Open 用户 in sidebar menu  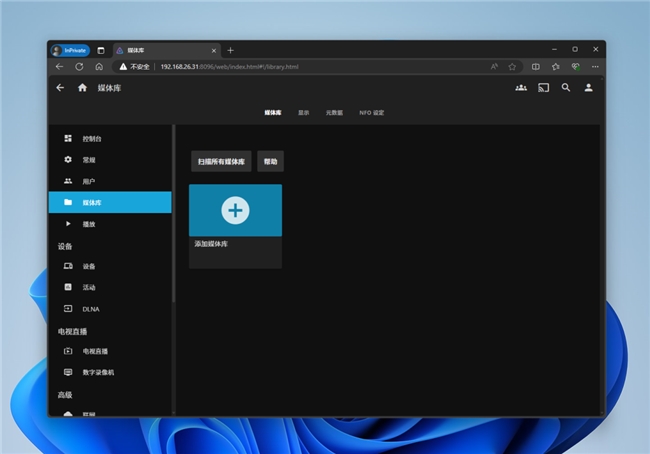click(x=110, y=181)
